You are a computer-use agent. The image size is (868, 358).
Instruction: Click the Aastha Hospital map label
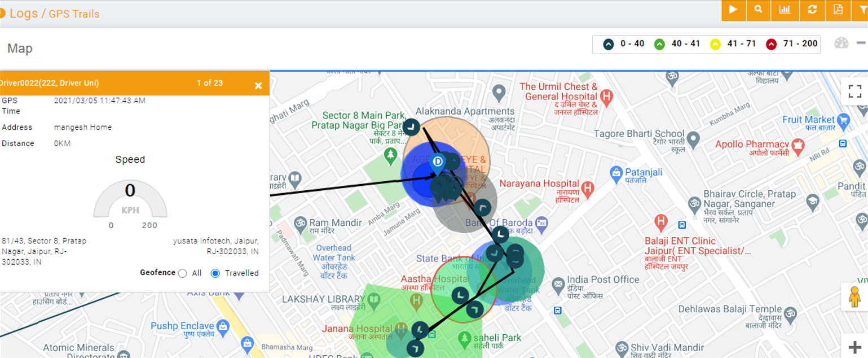click(x=434, y=283)
